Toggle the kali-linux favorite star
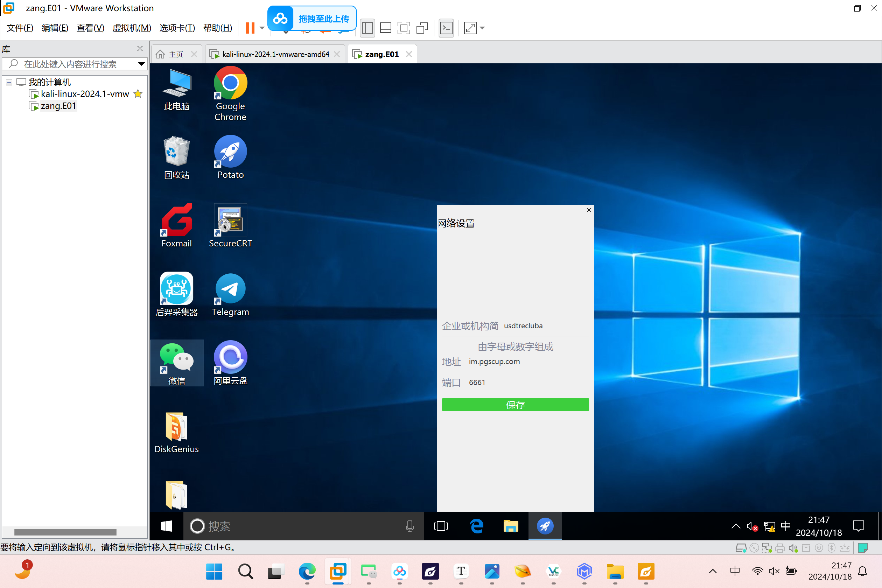 pyautogui.click(x=138, y=94)
